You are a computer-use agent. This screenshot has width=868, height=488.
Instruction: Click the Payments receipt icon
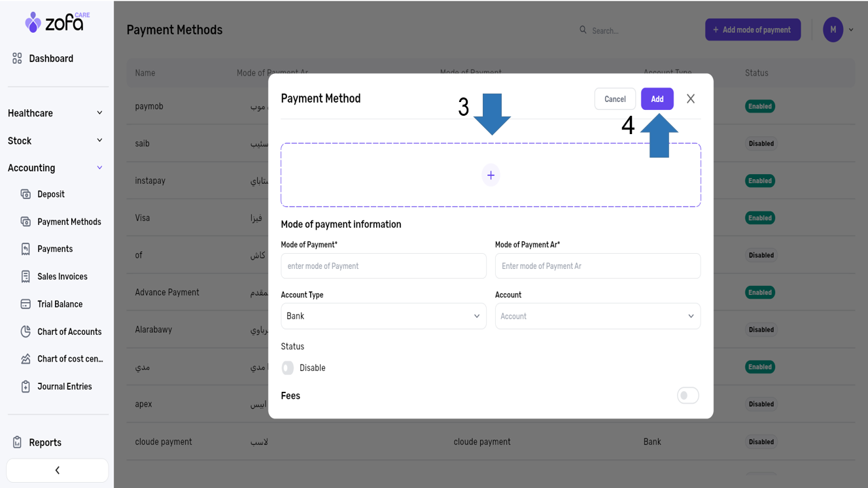pos(26,249)
